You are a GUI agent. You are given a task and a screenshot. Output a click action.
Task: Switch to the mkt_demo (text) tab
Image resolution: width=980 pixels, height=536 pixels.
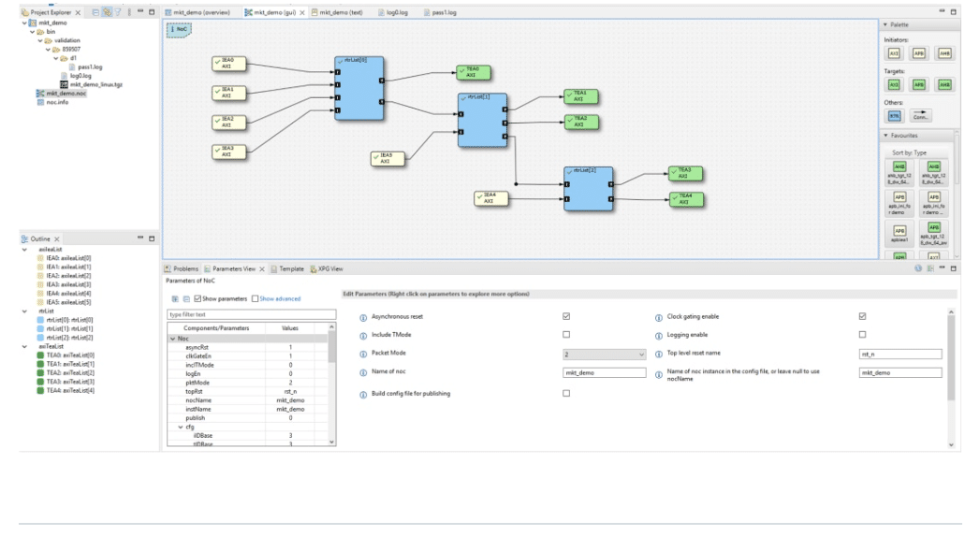pos(340,11)
